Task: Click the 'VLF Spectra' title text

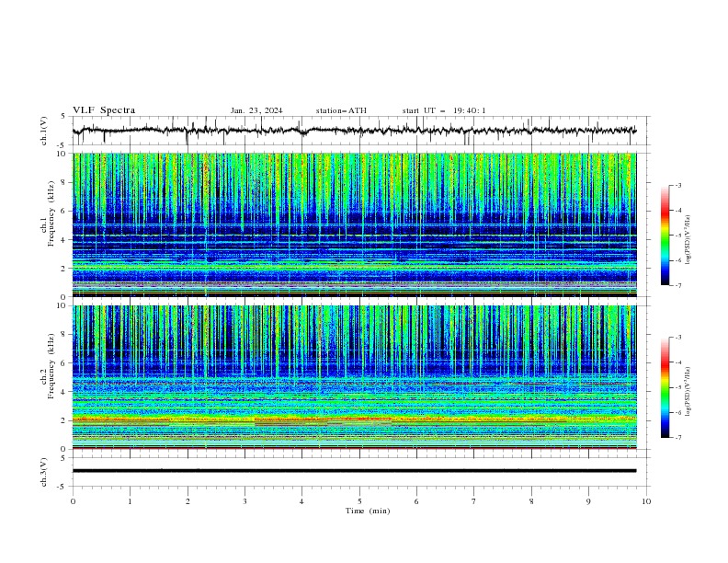Action: 104,110
